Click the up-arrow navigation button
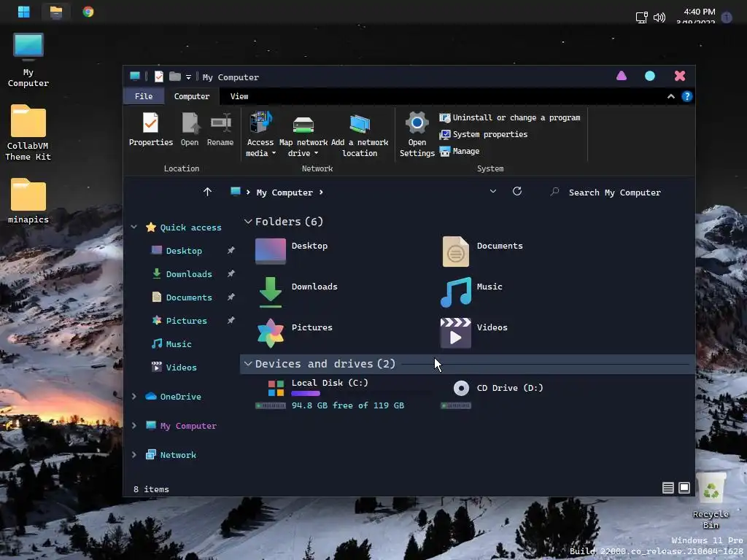 pos(207,192)
